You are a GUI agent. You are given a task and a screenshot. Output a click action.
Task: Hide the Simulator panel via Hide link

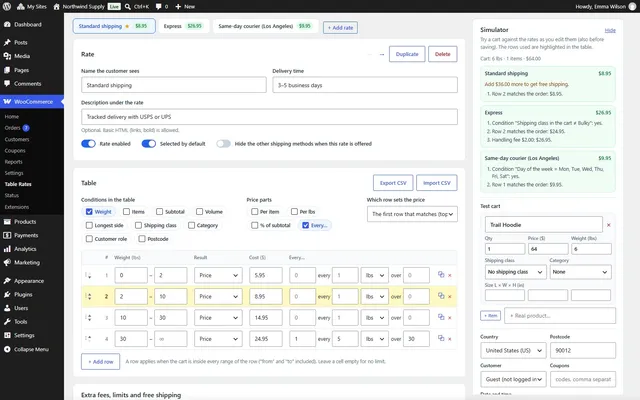tap(610, 31)
